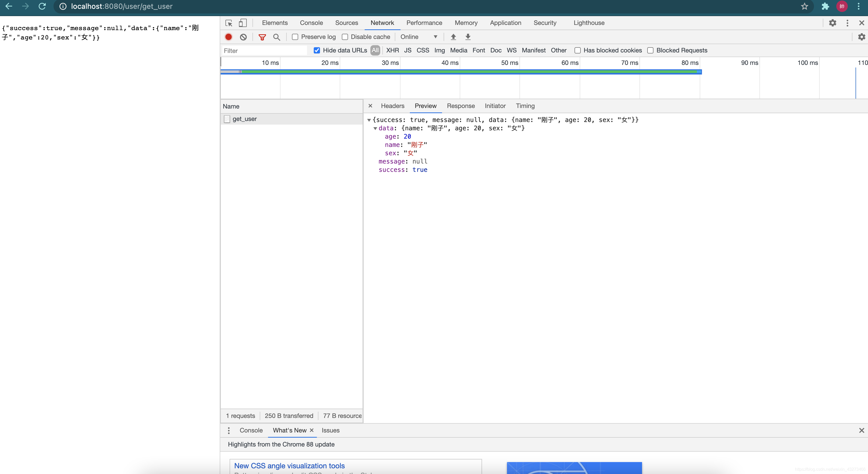
Task: Collapse the data object node
Action: click(x=375, y=128)
